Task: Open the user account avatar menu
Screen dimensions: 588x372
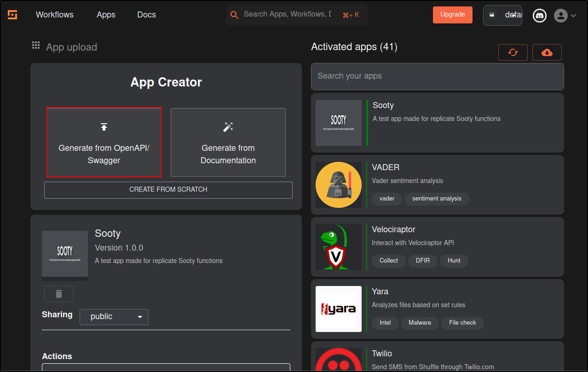Action: click(x=565, y=16)
